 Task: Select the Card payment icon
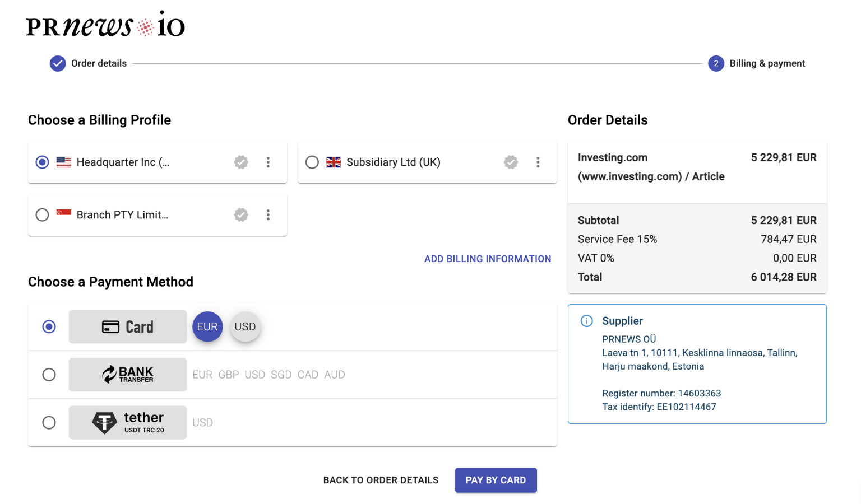127,326
